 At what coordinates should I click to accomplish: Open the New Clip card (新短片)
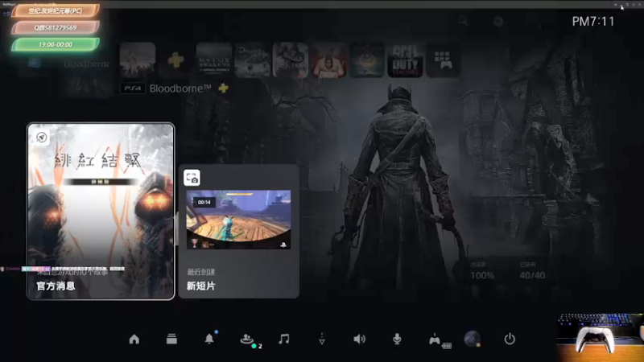(238, 232)
